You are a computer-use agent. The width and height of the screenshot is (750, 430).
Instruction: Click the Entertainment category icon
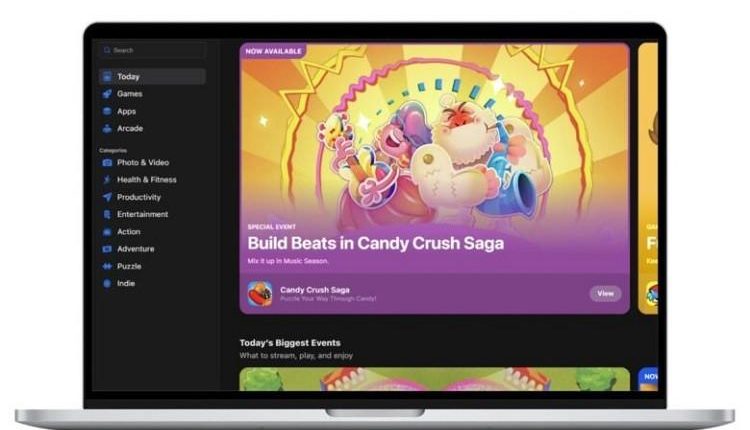pos(107,214)
